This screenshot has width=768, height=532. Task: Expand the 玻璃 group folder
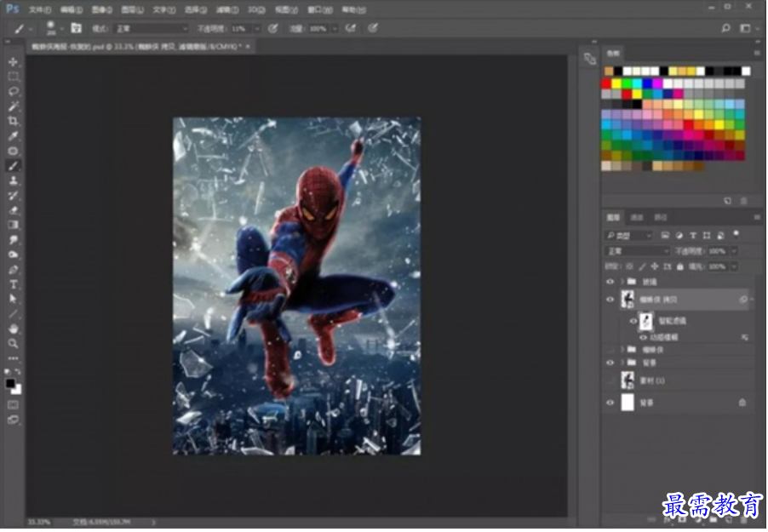[622, 282]
